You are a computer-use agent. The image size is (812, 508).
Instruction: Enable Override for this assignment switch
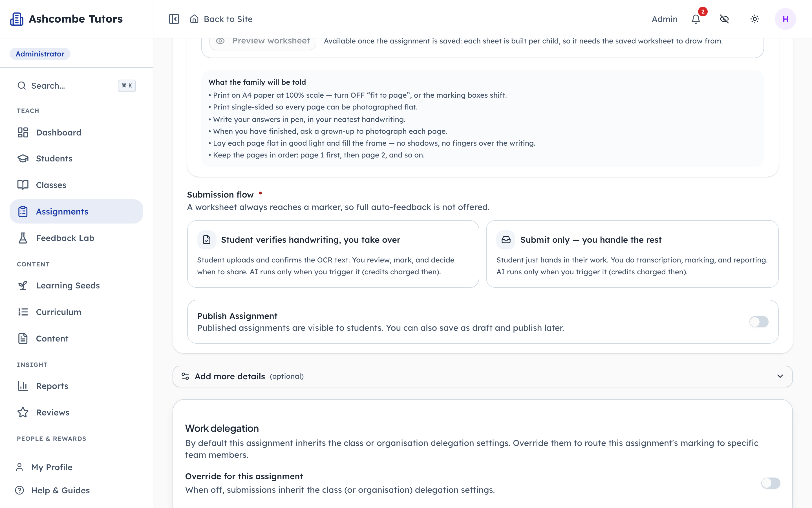pos(771,483)
